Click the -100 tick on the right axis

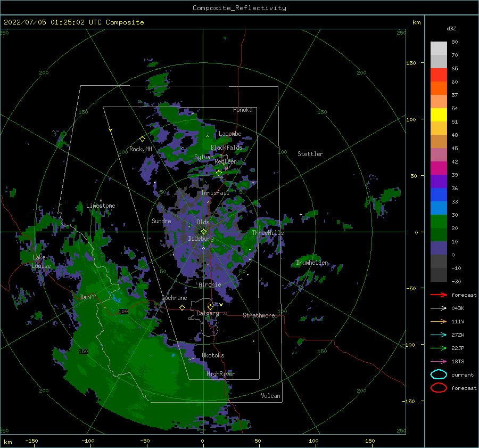coord(408,345)
